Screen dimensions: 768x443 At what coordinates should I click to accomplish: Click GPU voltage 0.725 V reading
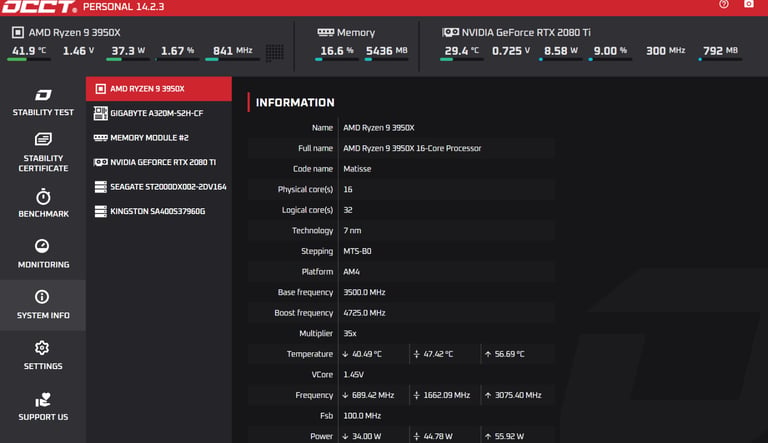pyautogui.click(x=511, y=50)
